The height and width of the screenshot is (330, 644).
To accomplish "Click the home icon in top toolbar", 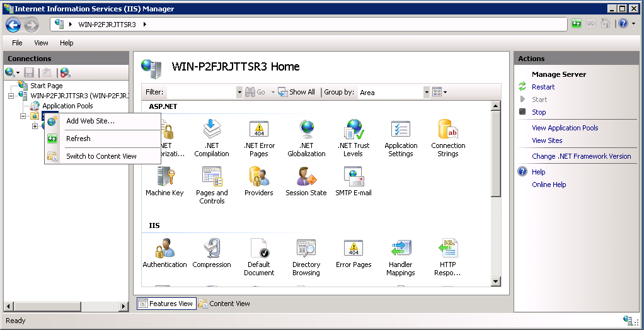I will pos(606,24).
